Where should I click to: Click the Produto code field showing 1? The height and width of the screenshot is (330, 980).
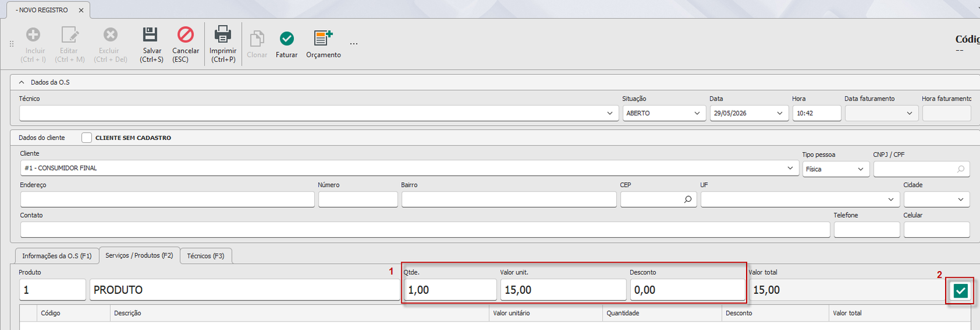pos(52,290)
